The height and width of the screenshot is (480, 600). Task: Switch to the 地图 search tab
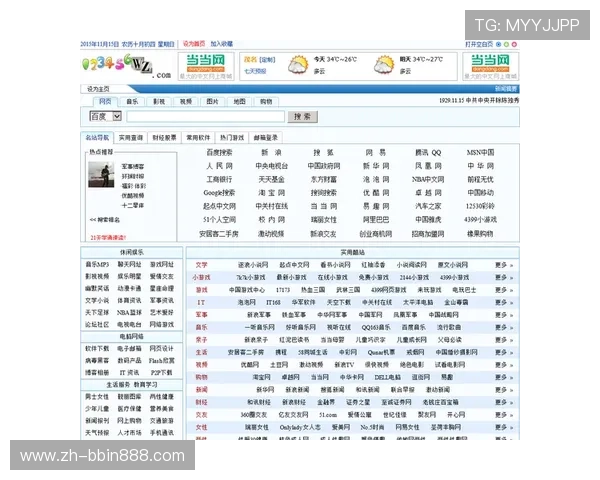(x=239, y=102)
